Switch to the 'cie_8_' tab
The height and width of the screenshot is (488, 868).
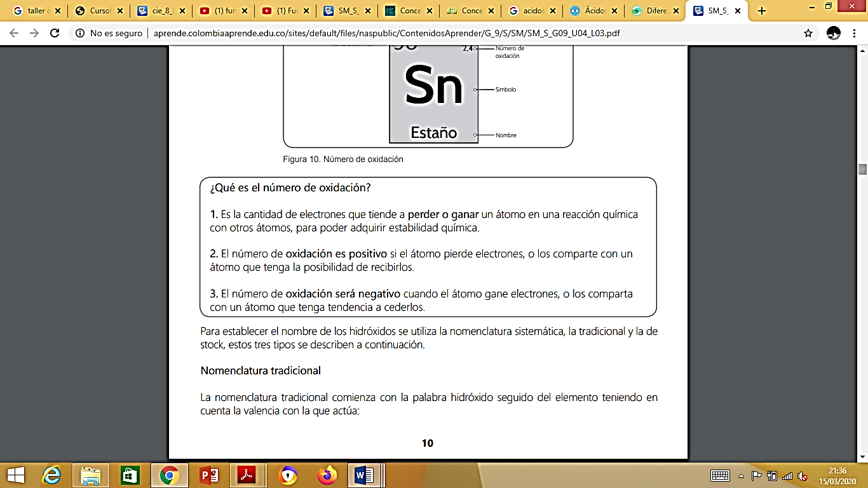(161, 11)
